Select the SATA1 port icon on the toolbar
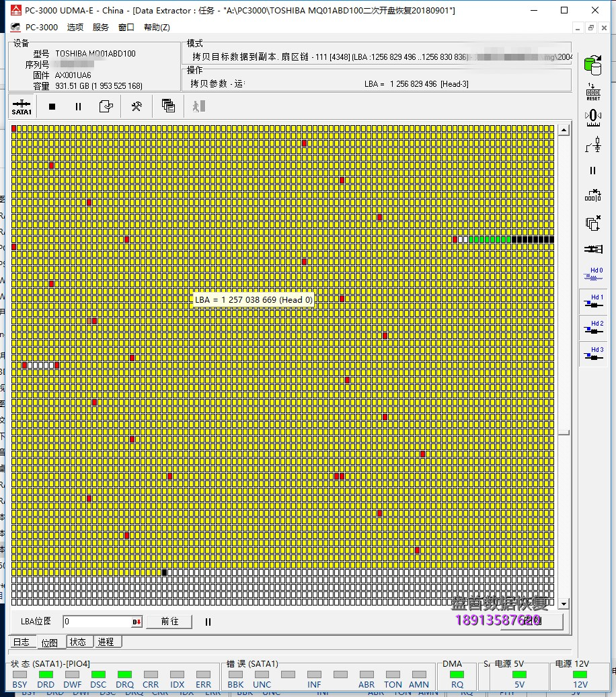The width and height of the screenshot is (616, 697). (21, 106)
